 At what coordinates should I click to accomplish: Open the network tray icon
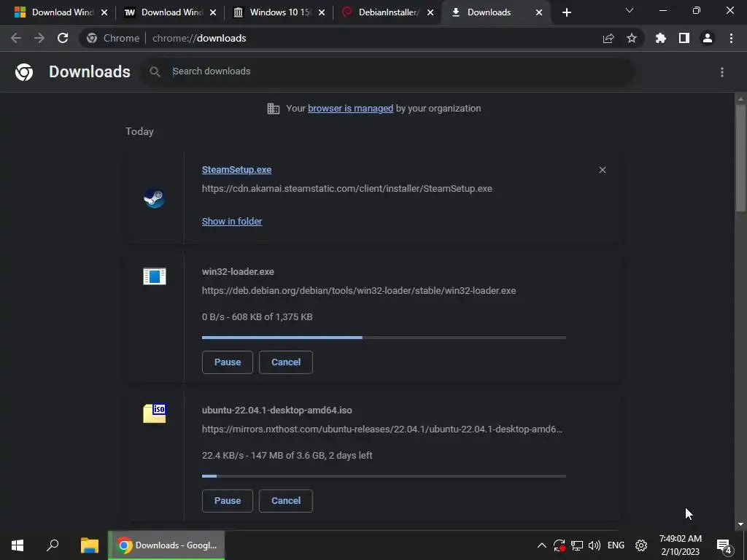coord(577,545)
